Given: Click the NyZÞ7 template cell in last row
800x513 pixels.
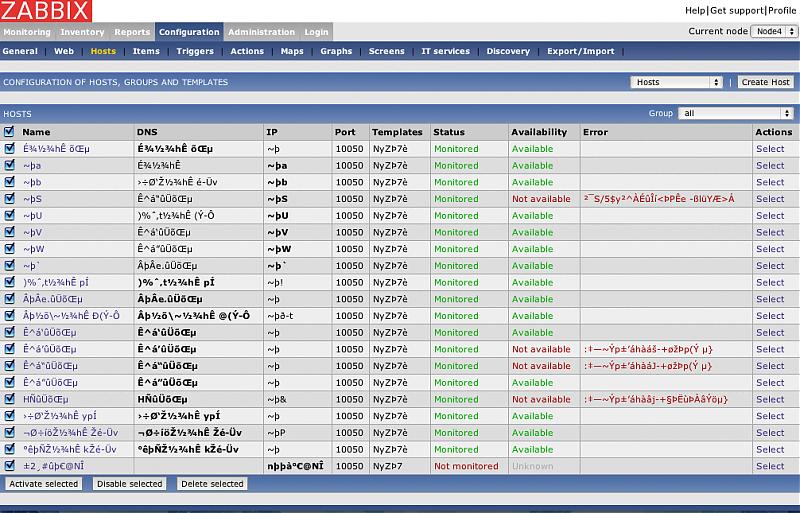Looking at the screenshot, I should point(387,466).
